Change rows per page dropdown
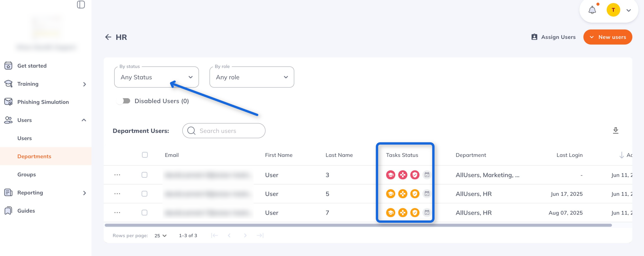This screenshot has height=256, width=644. (160, 235)
